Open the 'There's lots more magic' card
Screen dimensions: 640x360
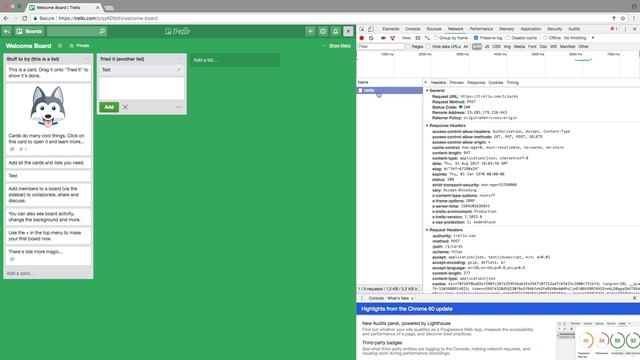click(48, 255)
